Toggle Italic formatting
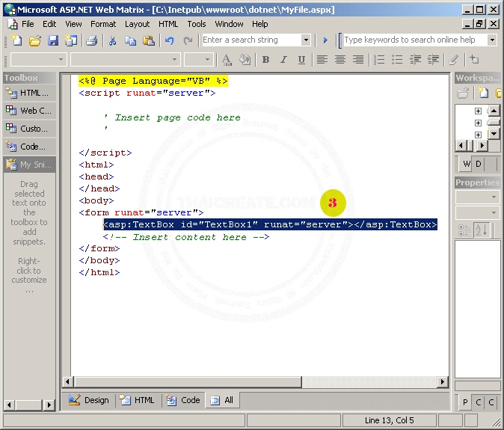504x430 pixels. pyautogui.click(x=283, y=60)
